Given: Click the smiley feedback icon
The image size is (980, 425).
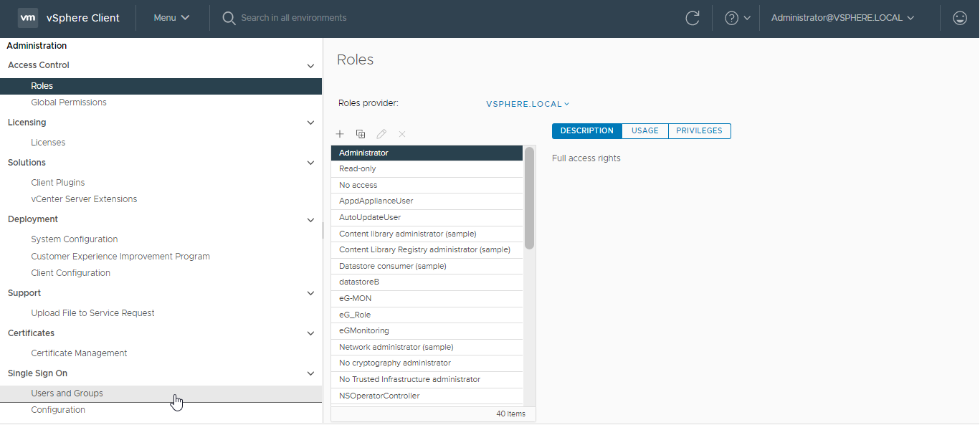Looking at the screenshot, I should coord(960,18).
